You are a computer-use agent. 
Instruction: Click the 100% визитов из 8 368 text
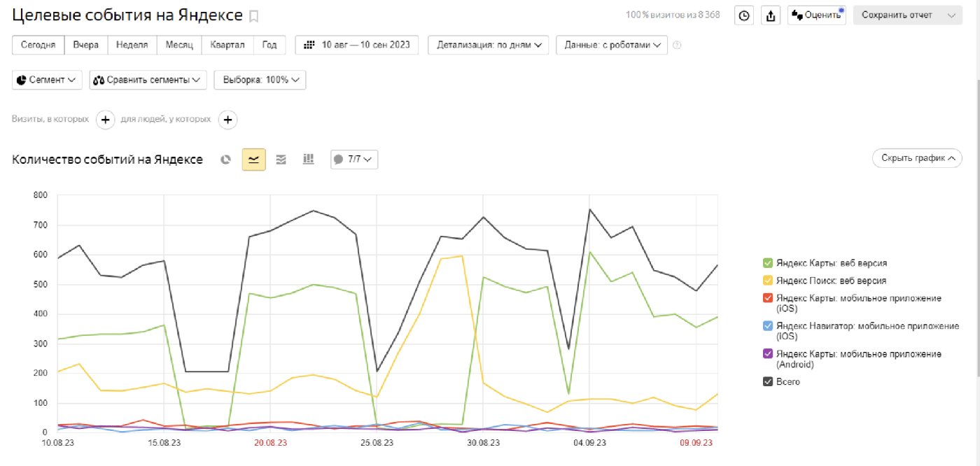[673, 15]
